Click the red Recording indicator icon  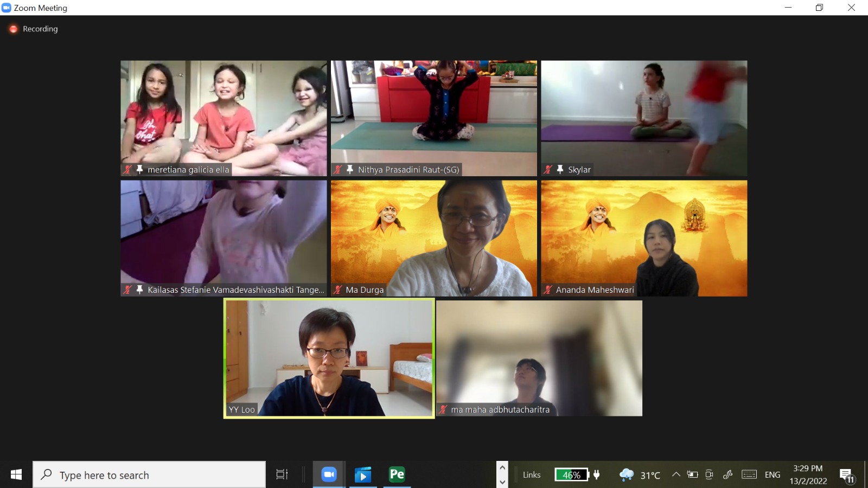click(x=13, y=29)
